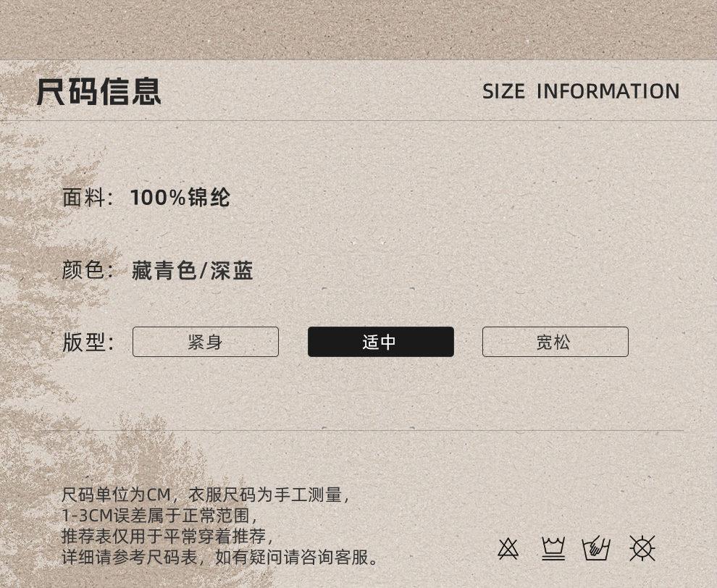Select the 藏青色/深蓝 color text
This screenshot has height=588, width=717.
(x=192, y=270)
